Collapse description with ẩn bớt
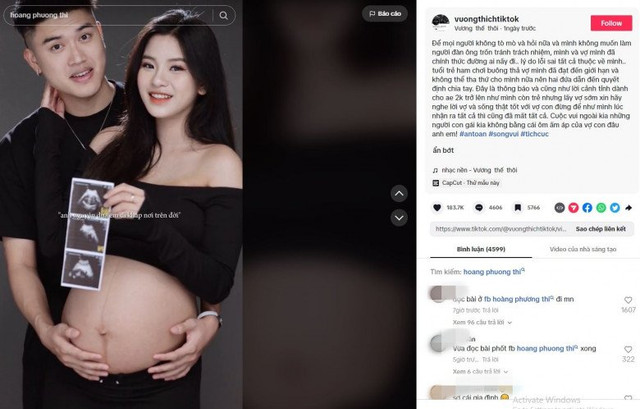The image size is (640, 409). click(443, 150)
